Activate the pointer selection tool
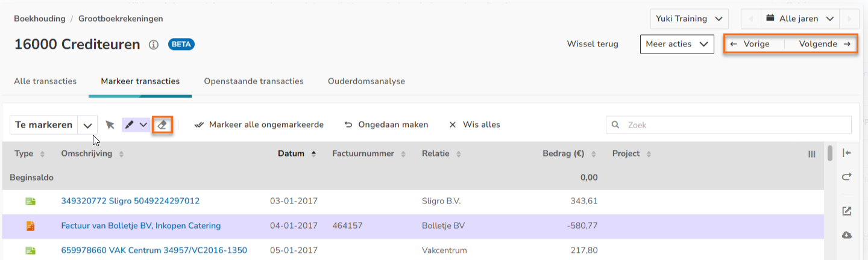868x260 pixels. tap(109, 125)
